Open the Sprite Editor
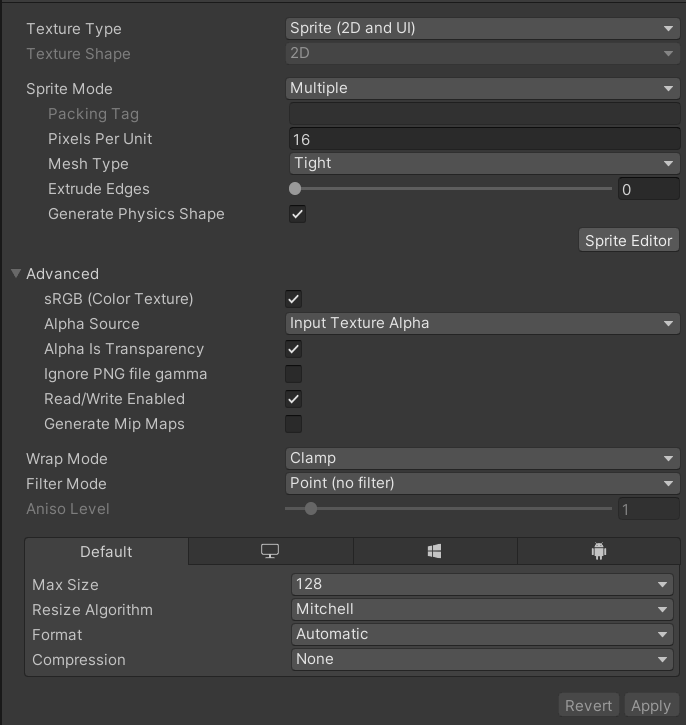This screenshot has width=686, height=725. [x=629, y=240]
